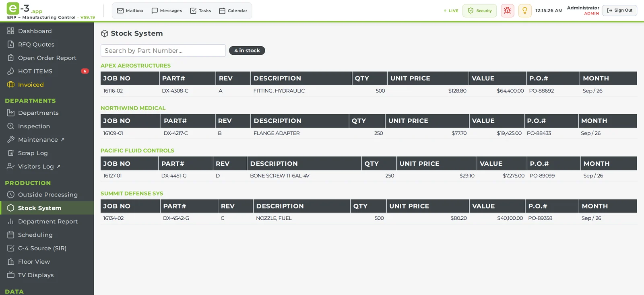
Task: Open the Tasks tab
Action: click(200, 10)
